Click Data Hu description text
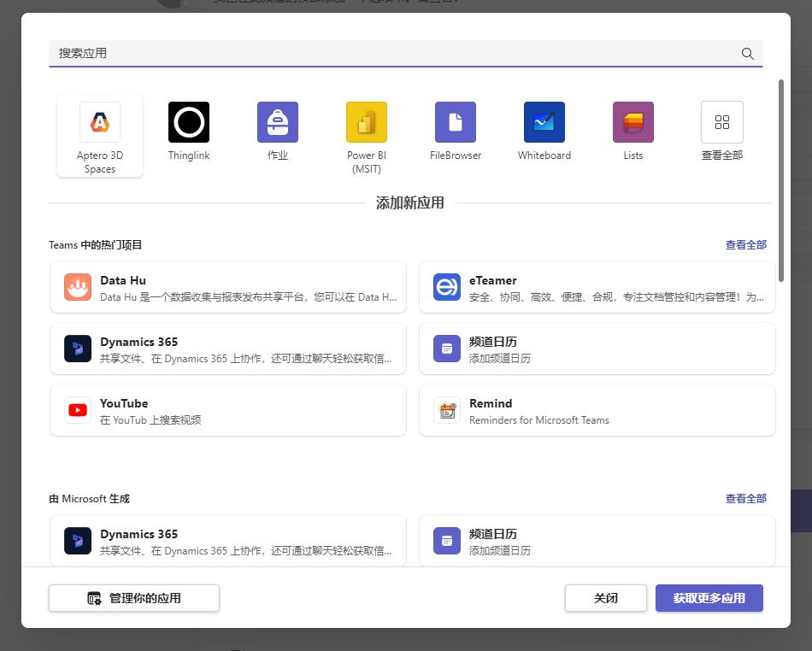 point(249,297)
